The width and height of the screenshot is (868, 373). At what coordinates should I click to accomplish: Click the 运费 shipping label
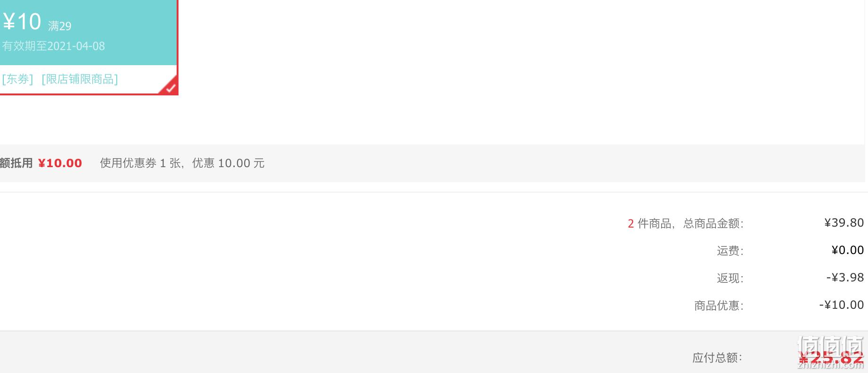pyautogui.click(x=730, y=251)
